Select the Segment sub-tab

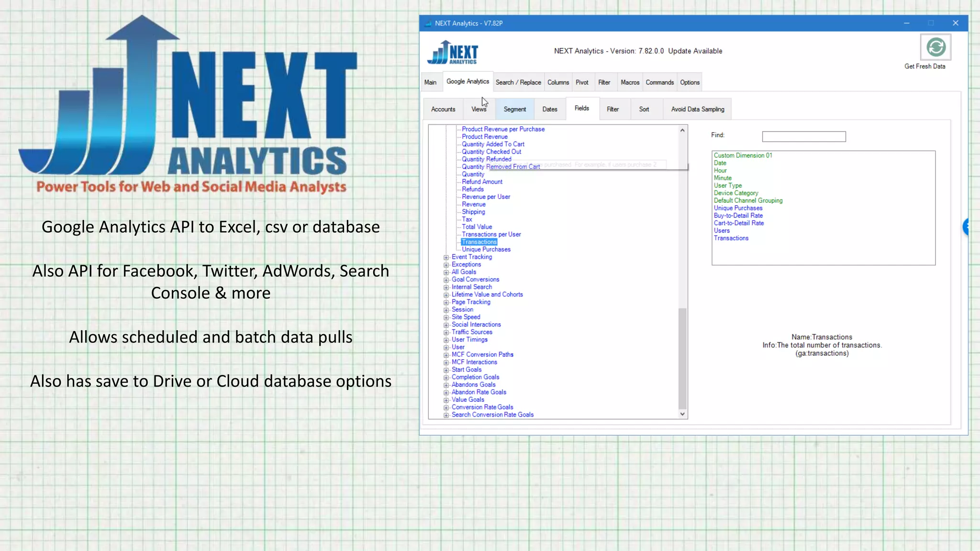pyautogui.click(x=514, y=109)
